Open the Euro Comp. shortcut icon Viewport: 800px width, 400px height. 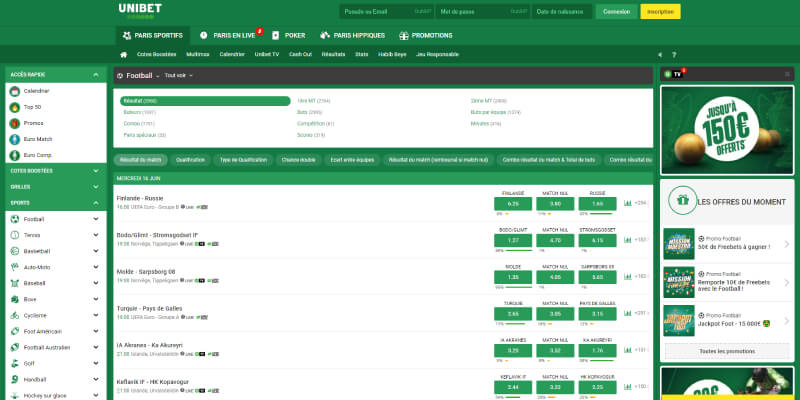15,155
